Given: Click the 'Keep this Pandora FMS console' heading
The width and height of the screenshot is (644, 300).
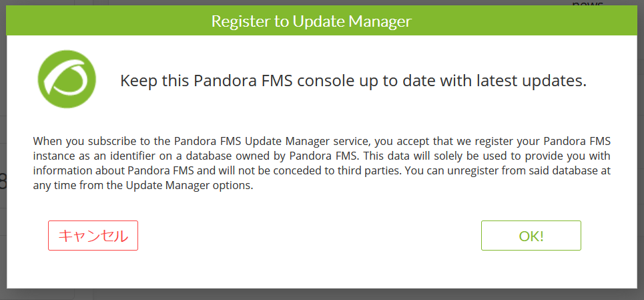Looking at the screenshot, I should (353, 81).
